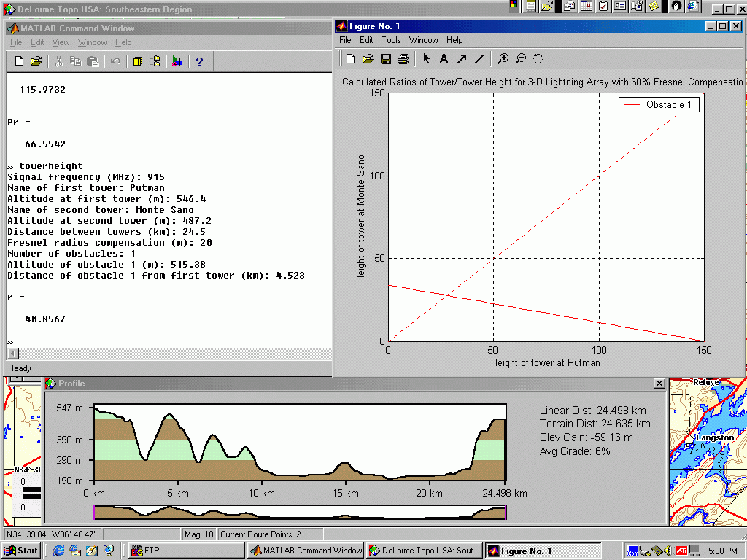Image resolution: width=747 pixels, height=560 pixels.
Task: Open Window menu in Figure No. 1
Action: pyautogui.click(x=424, y=41)
